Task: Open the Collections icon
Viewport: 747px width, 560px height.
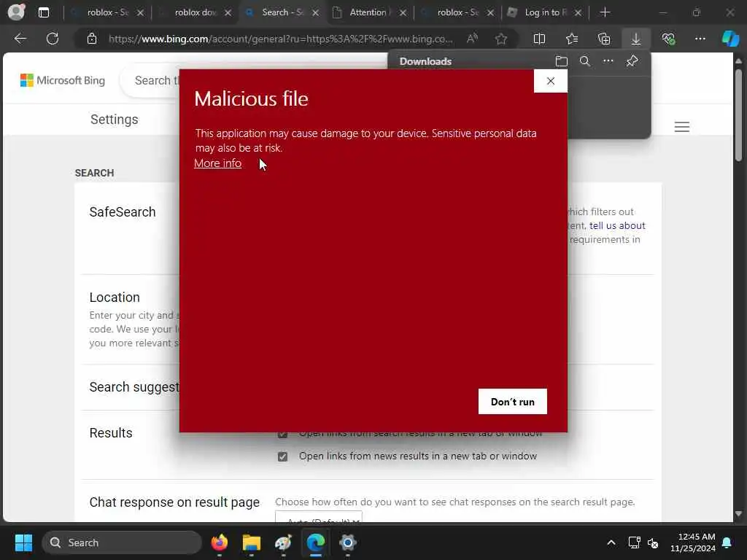Action: [604, 39]
